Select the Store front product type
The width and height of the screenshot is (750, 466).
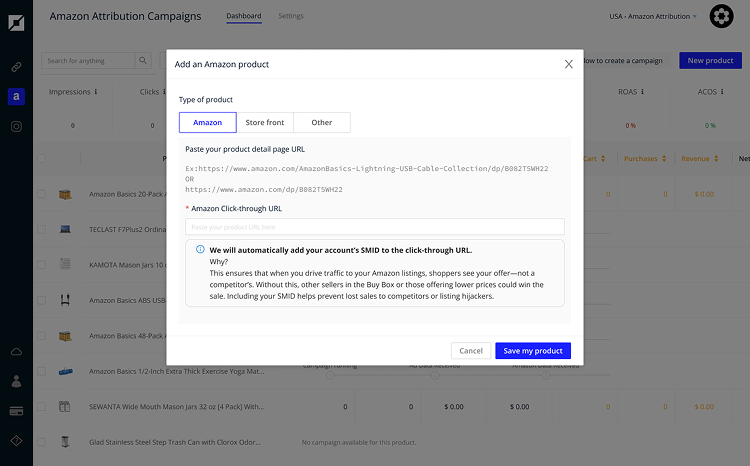click(x=265, y=122)
